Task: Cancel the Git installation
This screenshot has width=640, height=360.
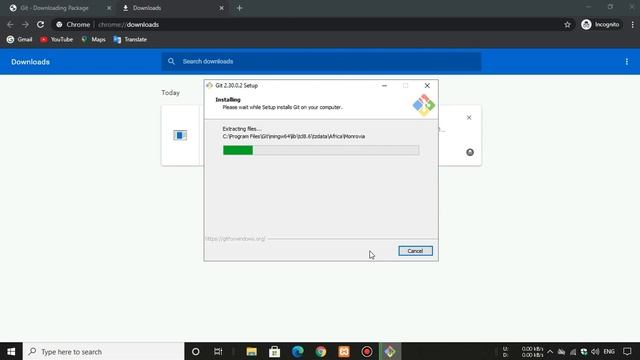Action: coord(415,251)
